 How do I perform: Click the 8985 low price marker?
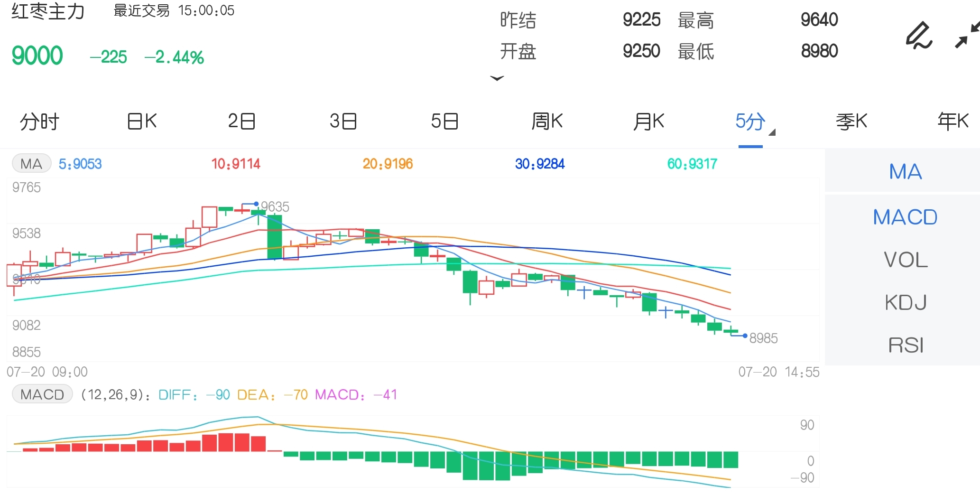coord(763,338)
